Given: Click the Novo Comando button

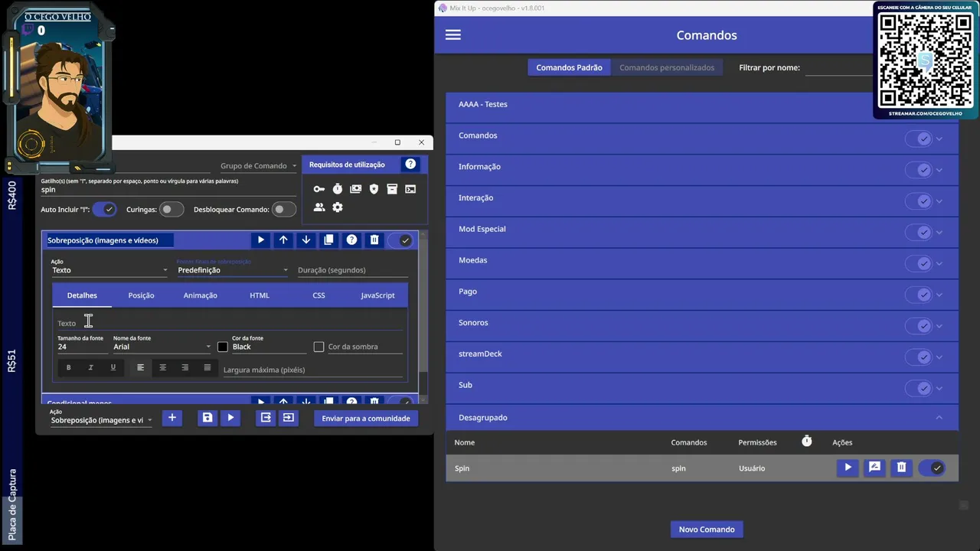Looking at the screenshot, I should pyautogui.click(x=707, y=530).
